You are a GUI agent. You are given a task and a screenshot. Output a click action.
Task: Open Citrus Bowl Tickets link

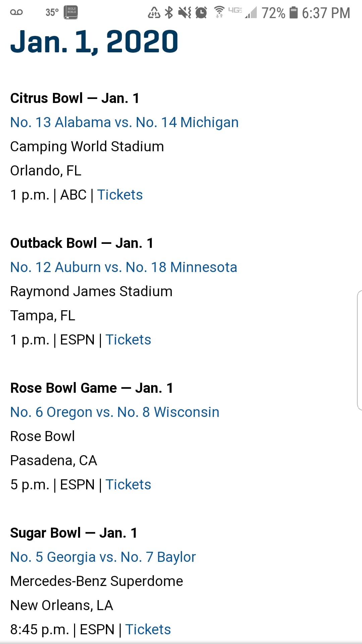pyautogui.click(x=120, y=195)
